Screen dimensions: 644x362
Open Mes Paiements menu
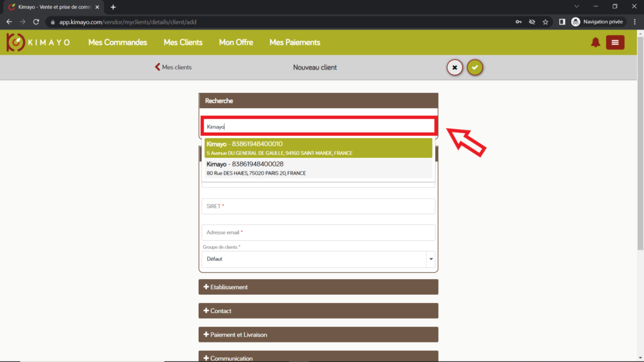[294, 42]
